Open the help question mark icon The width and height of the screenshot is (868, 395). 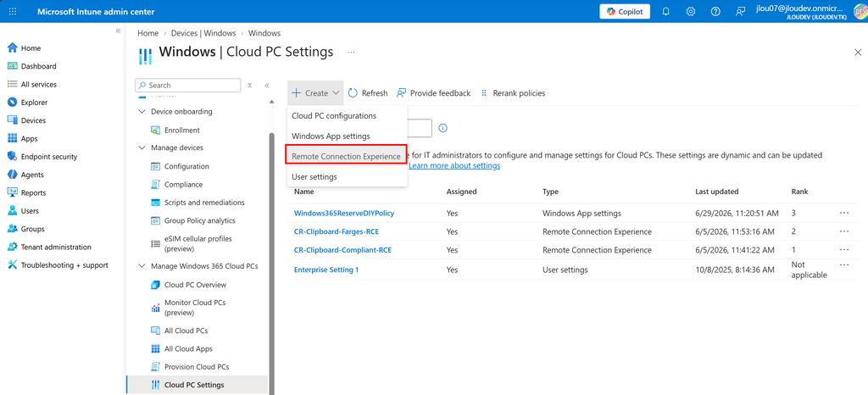coord(715,12)
